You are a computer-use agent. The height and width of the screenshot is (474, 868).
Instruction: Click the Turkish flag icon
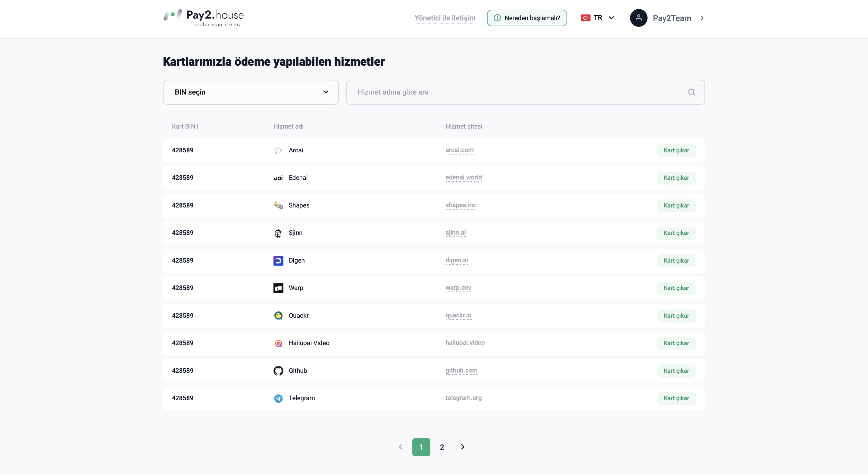(x=585, y=18)
